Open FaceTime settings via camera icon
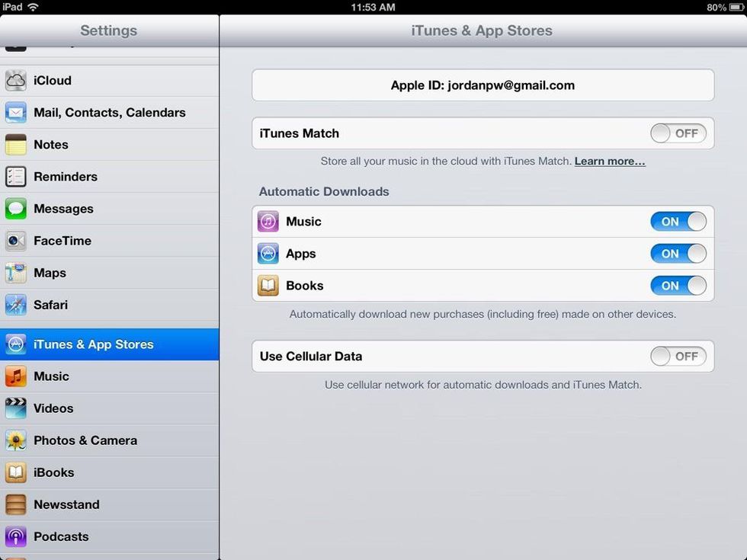This screenshot has width=747, height=560. (x=16, y=241)
